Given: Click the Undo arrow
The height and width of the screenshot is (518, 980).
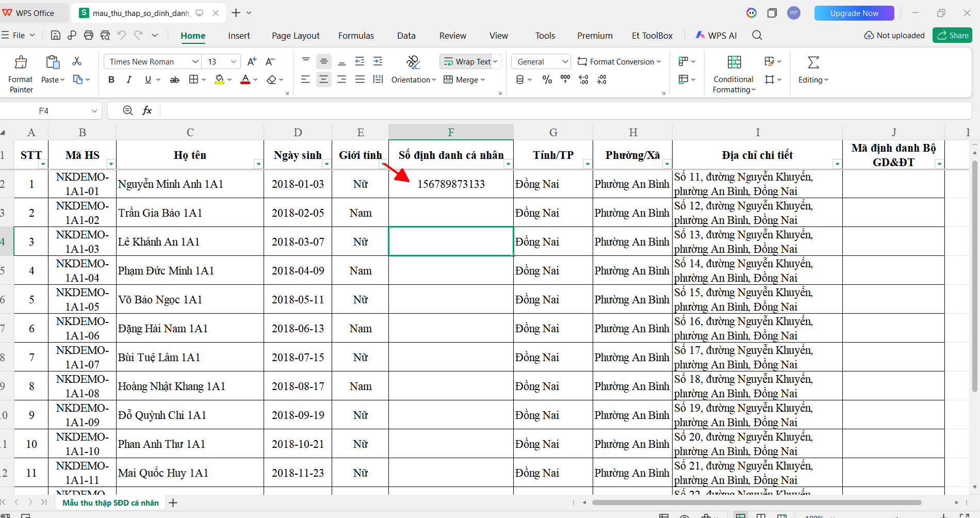Looking at the screenshot, I should 122,35.
